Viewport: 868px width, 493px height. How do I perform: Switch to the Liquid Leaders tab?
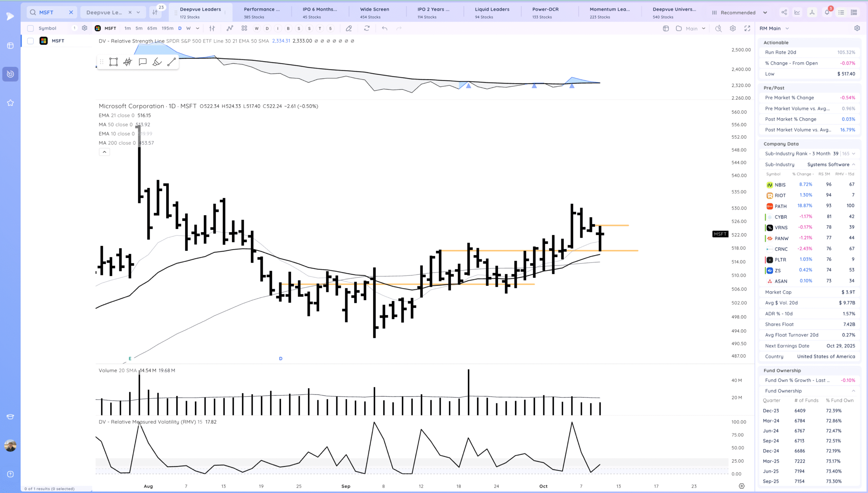[492, 13]
